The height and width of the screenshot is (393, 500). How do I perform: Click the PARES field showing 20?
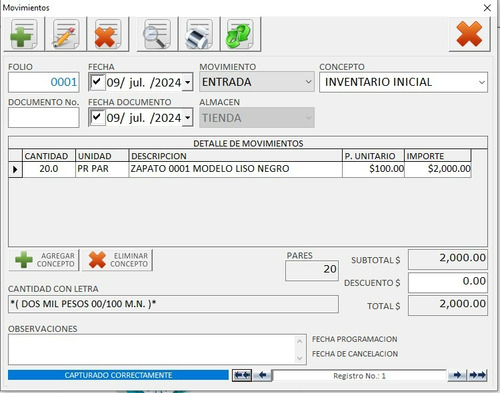[x=312, y=270]
